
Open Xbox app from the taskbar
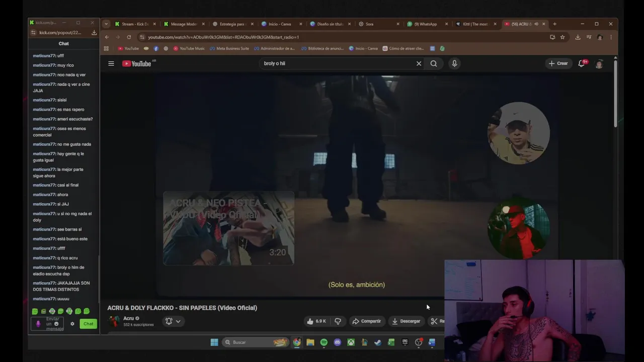(x=351, y=342)
